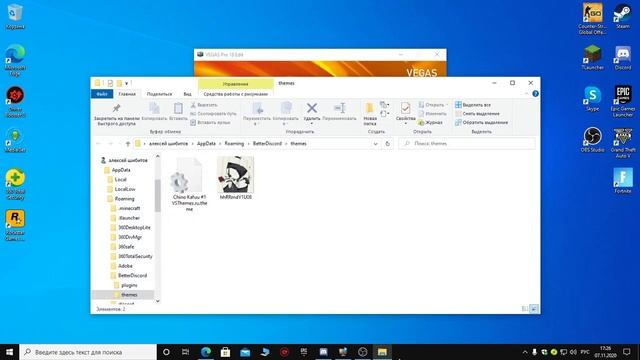Open OBS Studio desktop icon
The image size is (640, 360).
coord(592,140)
